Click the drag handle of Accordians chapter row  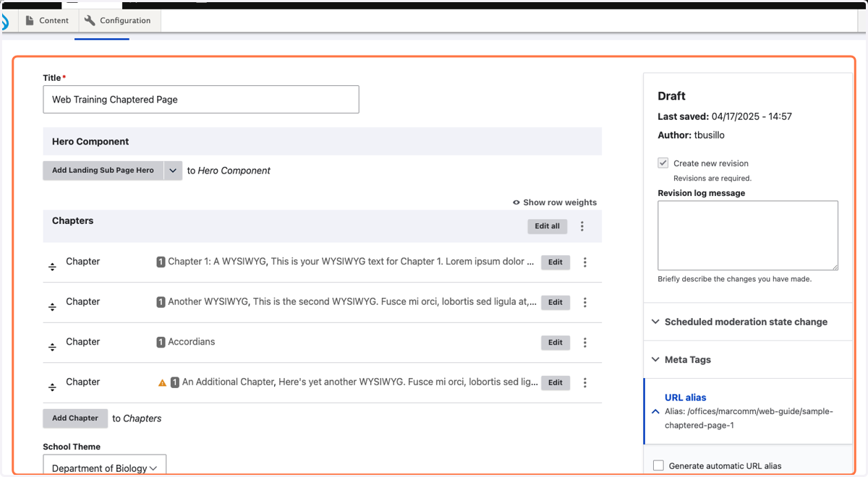tap(52, 347)
